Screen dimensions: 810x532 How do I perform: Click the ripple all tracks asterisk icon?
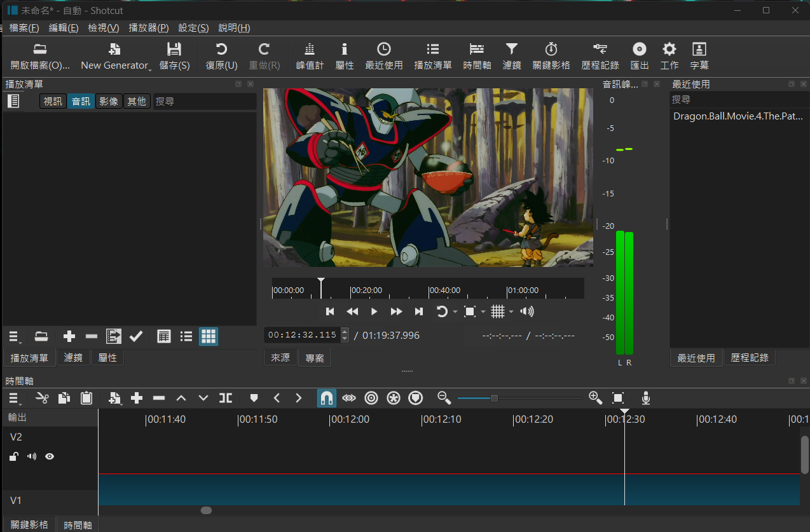click(x=394, y=398)
